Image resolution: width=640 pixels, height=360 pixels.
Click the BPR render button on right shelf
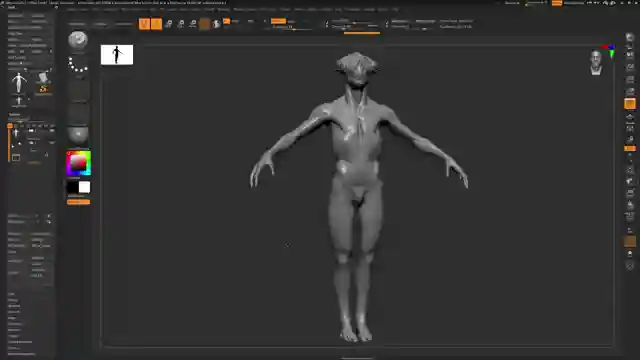click(x=630, y=38)
